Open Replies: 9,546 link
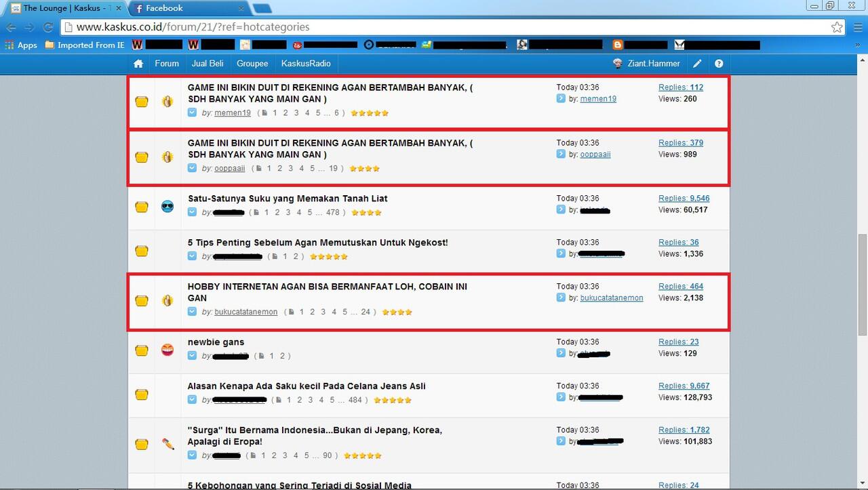The width and height of the screenshot is (868, 490). pos(684,199)
